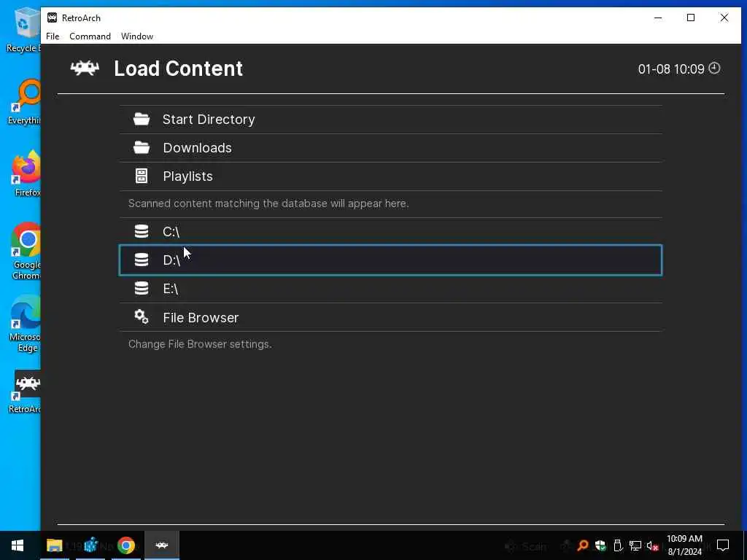Open the Command menu
The width and height of the screenshot is (747, 560).
click(x=90, y=36)
